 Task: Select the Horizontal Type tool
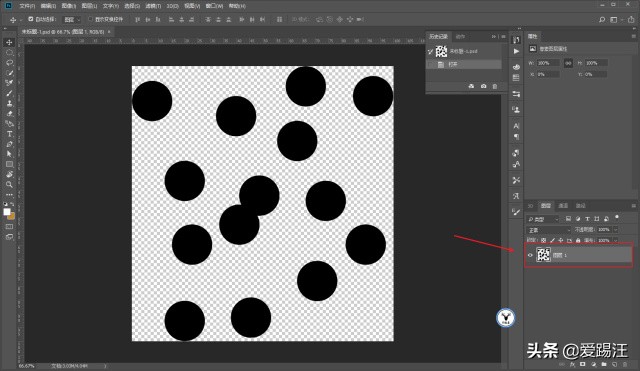click(9, 134)
